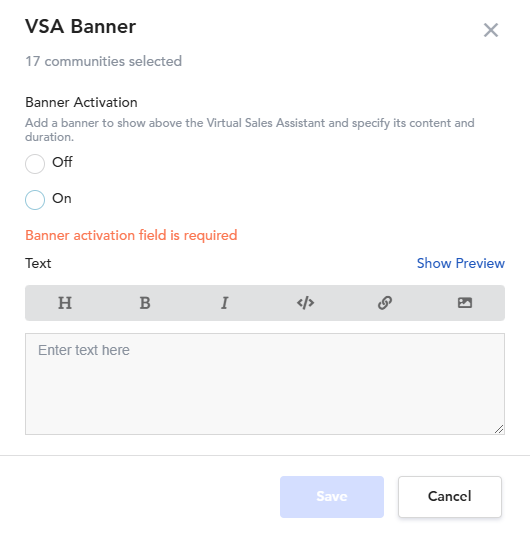Close the VSA Banner dialog with the X
The width and height of the screenshot is (530, 534).
point(491,30)
